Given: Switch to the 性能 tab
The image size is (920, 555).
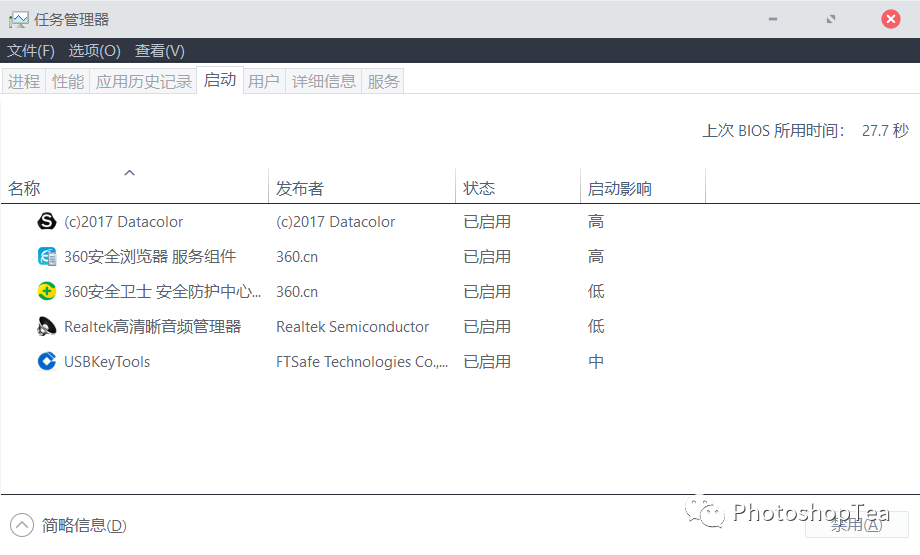Looking at the screenshot, I should [68, 81].
